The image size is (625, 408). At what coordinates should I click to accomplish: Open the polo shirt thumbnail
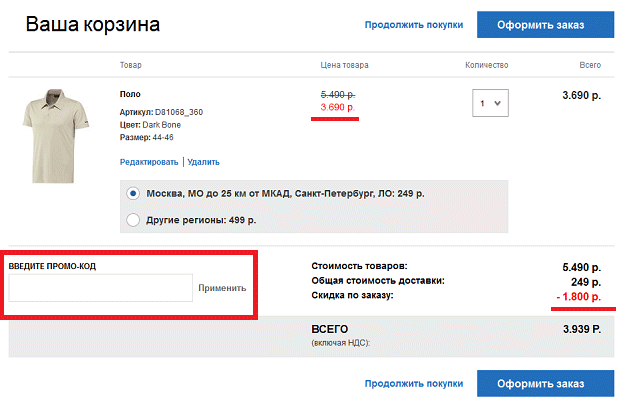tap(55, 136)
